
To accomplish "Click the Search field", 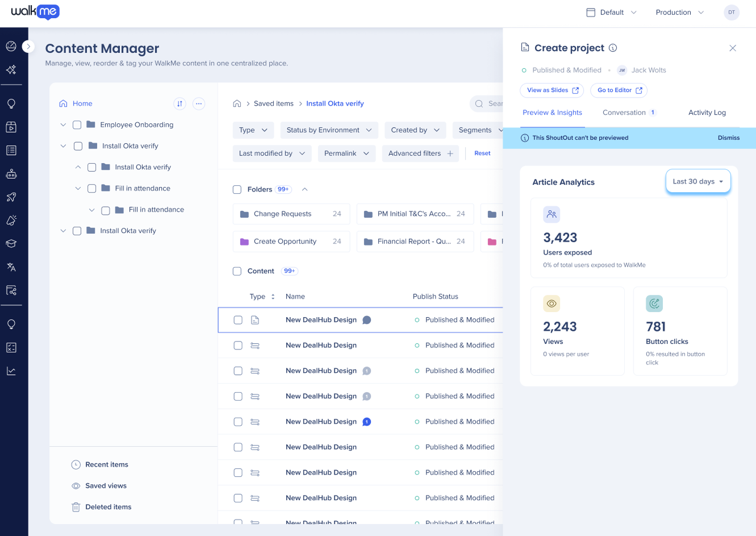I will tap(487, 103).
